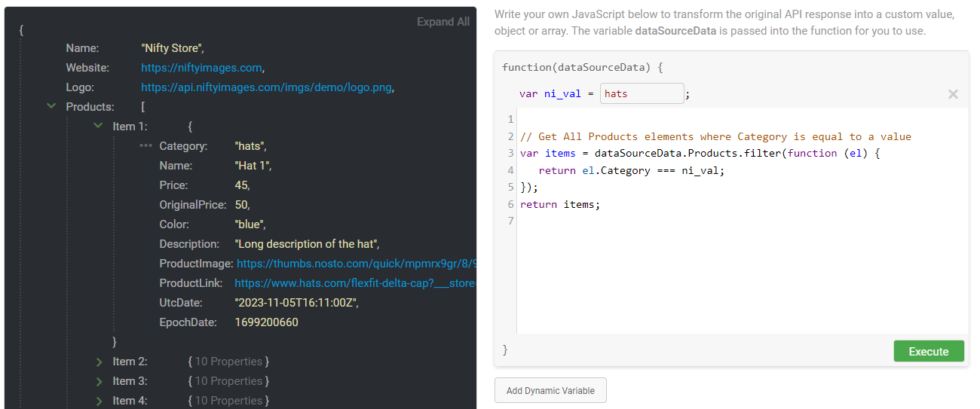Click the Add Dynamic Variable button
The image size is (980, 409).
[x=550, y=390]
